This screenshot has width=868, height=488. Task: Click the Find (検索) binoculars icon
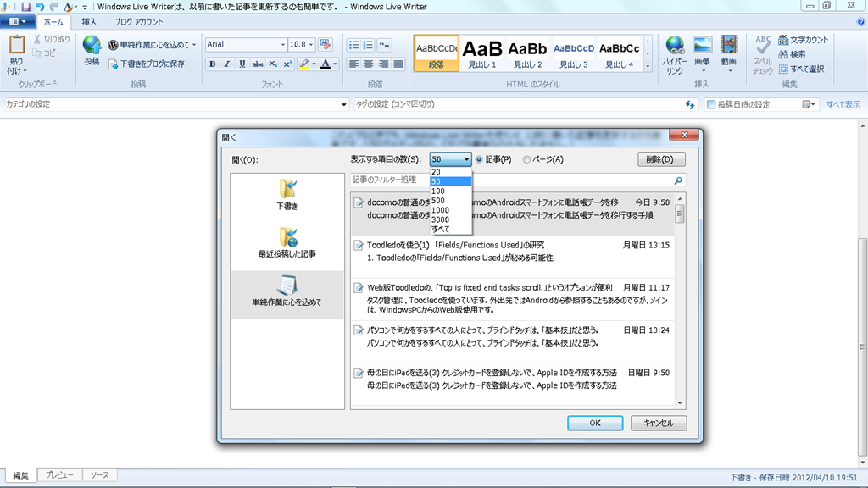click(783, 54)
